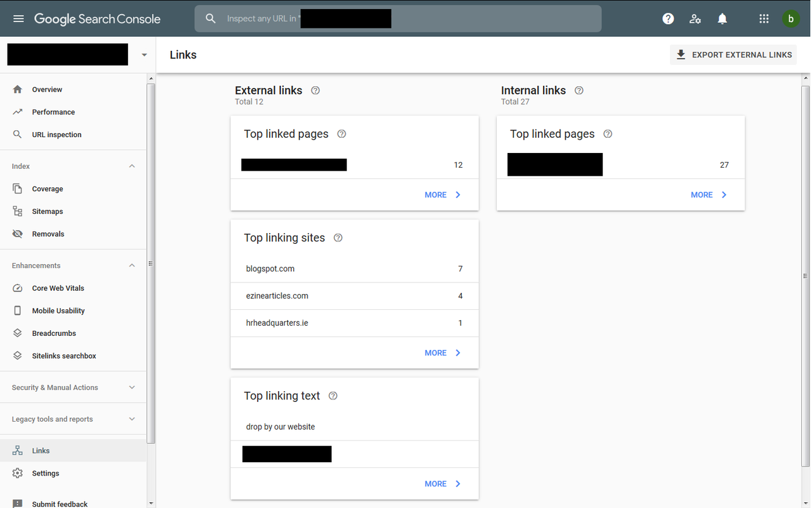The height and width of the screenshot is (508, 812).
Task: Click the sidebar vertical scrollbar
Action: [151, 264]
